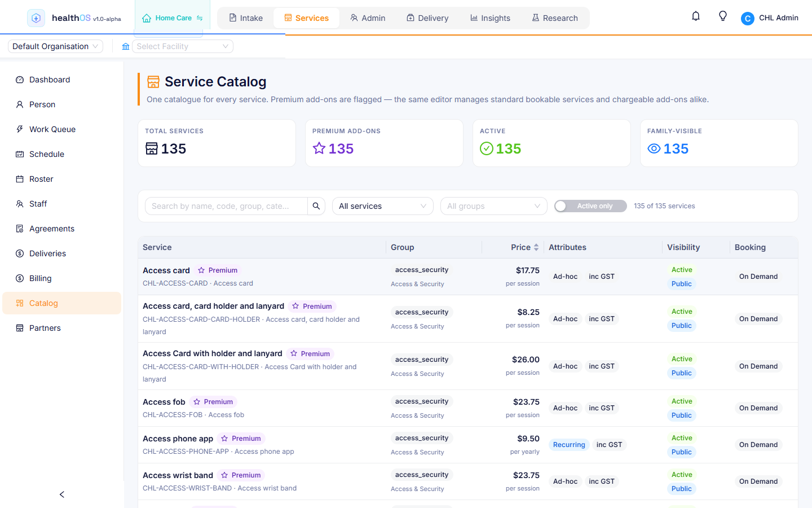Expand the All groups filter dropdown
Viewport: 812px width, 508px height.
494,206
